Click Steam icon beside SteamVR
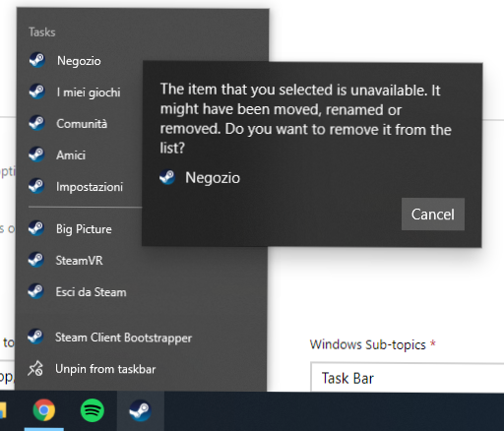 click(36, 260)
